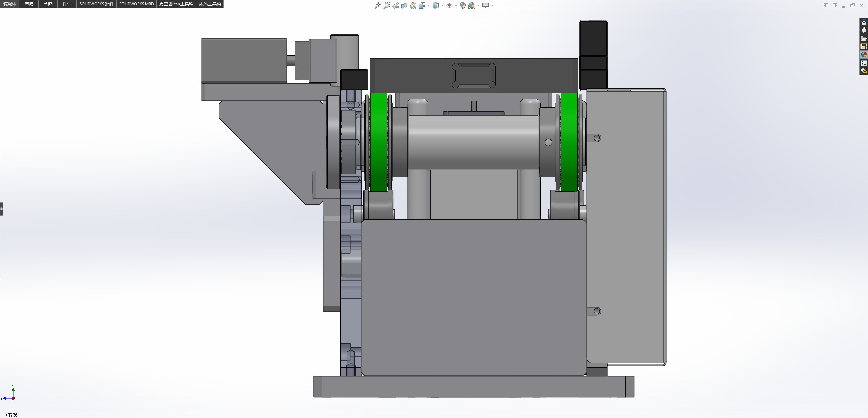Open Dynamic Annotation Views icon
This screenshot has width=868, height=418.
pos(413,5)
